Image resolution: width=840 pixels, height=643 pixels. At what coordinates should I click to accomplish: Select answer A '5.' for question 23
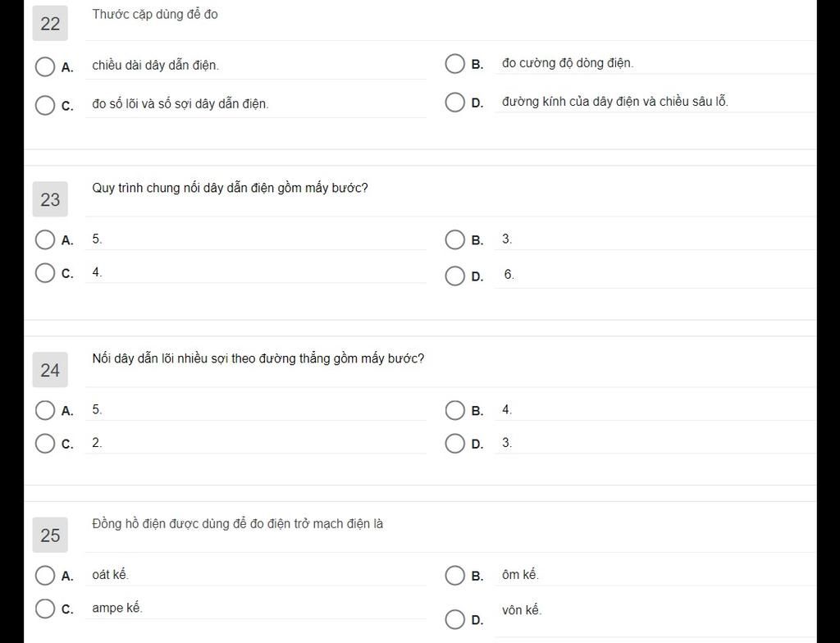pyautogui.click(x=45, y=239)
